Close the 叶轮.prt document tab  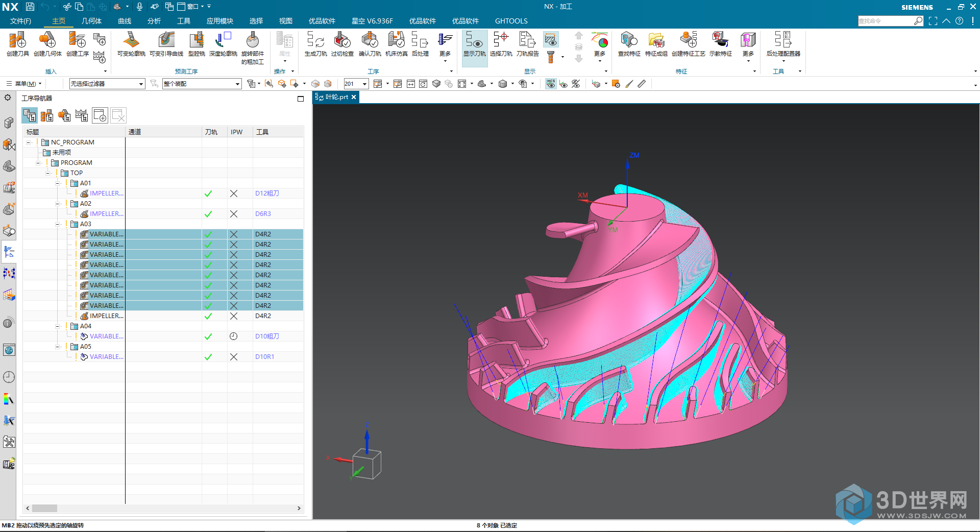tap(354, 97)
